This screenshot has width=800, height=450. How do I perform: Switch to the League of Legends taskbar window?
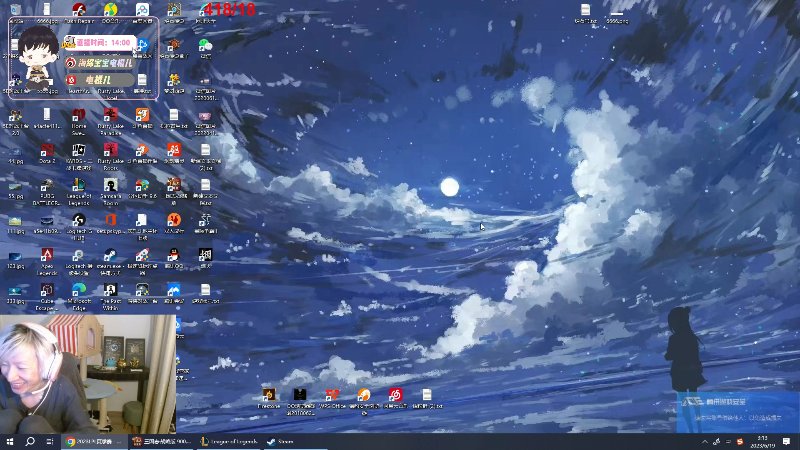229,441
